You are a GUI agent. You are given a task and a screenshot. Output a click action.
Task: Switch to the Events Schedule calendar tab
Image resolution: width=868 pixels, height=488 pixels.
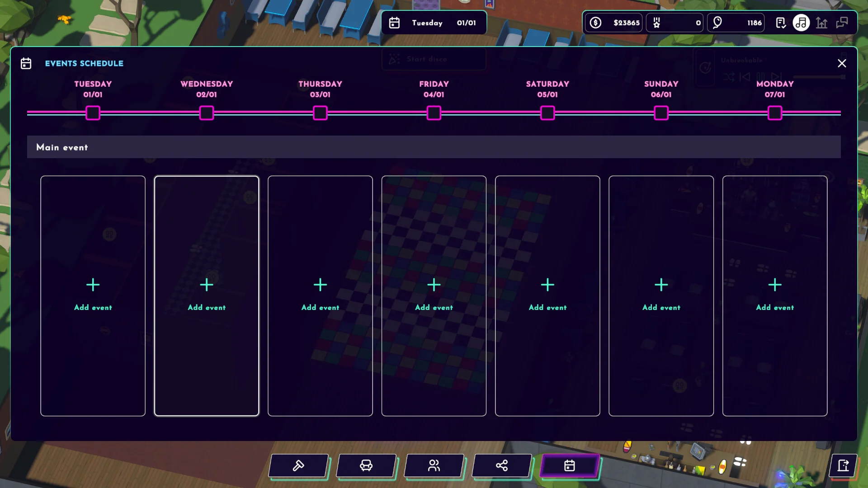click(570, 465)
